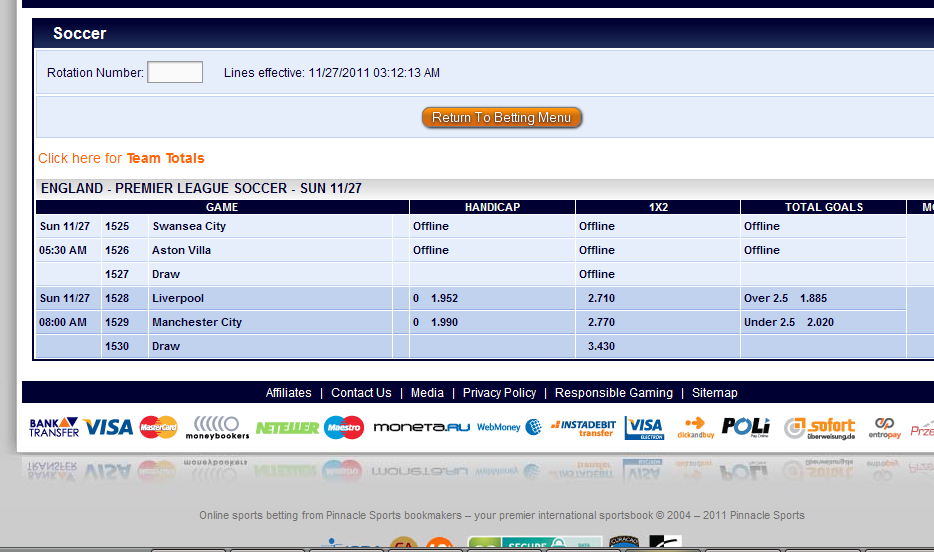The width and height of the screenshot is (934, 552).
Task: Click the Moneybookers payment logo
Action: pos(217,428)
